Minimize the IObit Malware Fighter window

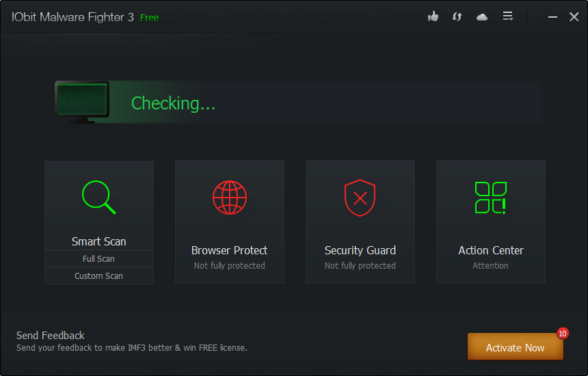point(552,17)
